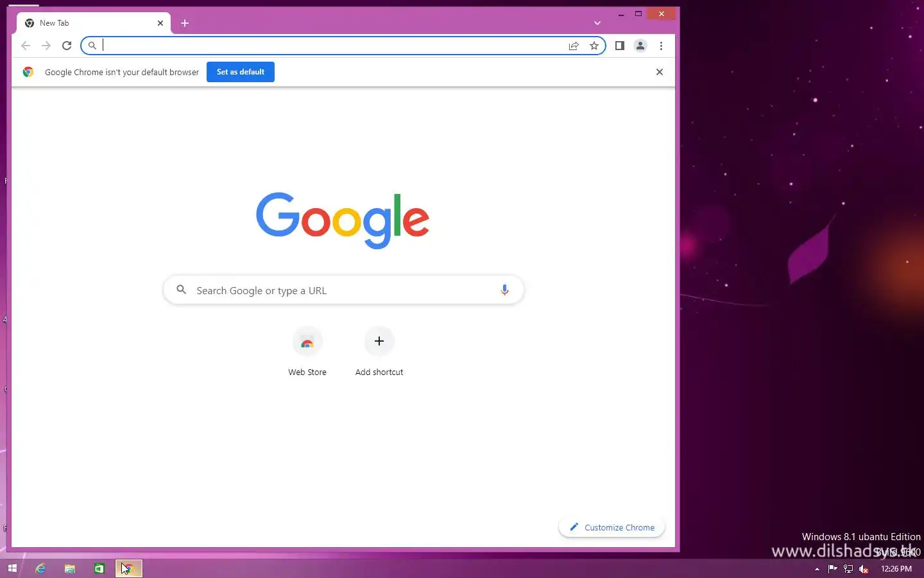Close the New Tab tab
Viewport: 924px width, 578px height.
(160, 23)
